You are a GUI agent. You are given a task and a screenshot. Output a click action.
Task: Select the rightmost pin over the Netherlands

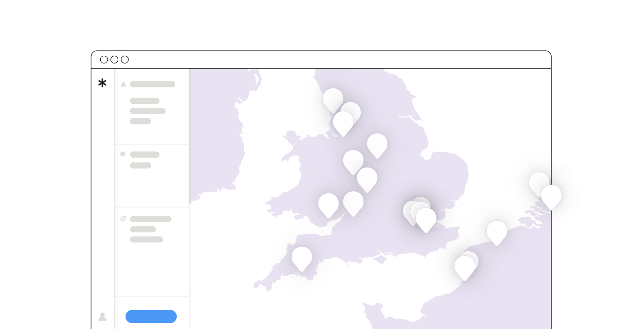[x=551, y=197]
